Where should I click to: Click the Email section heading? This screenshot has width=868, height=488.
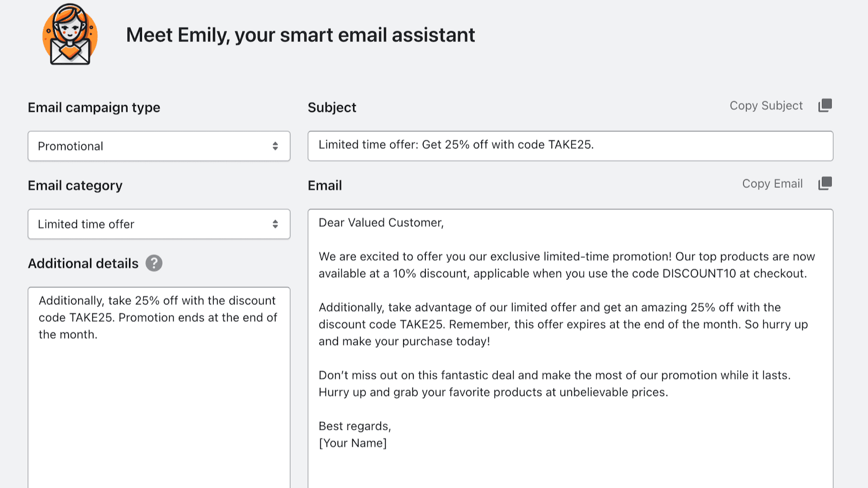[324, 185]
